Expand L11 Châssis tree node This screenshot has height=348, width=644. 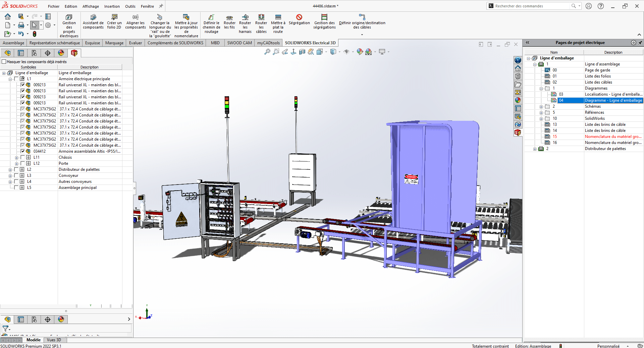pos(16,158)
